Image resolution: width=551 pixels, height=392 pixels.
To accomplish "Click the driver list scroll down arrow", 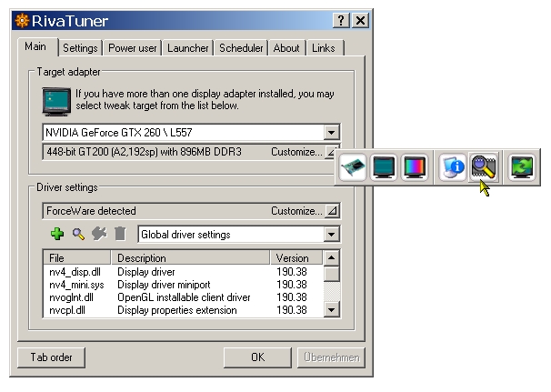I will click(x=331, y=310).
